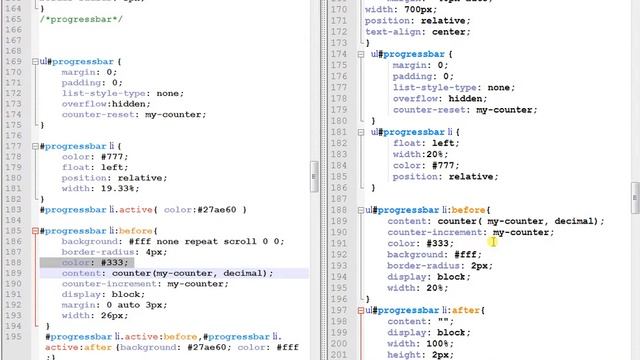Click 'color: #333;' on right line 191
The width and height of the screenshot is (640, 360).
[420, 243]
